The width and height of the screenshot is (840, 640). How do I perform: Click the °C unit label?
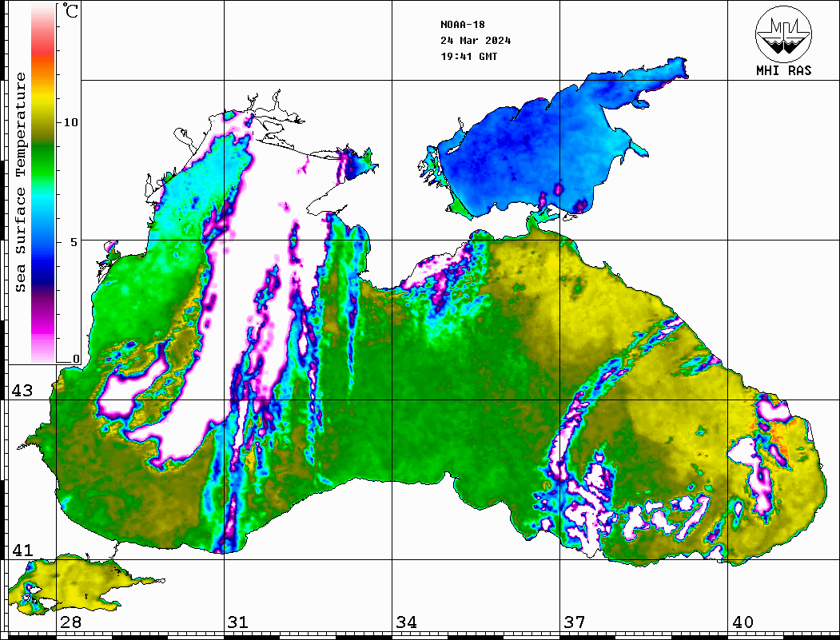tap(70, 10)
